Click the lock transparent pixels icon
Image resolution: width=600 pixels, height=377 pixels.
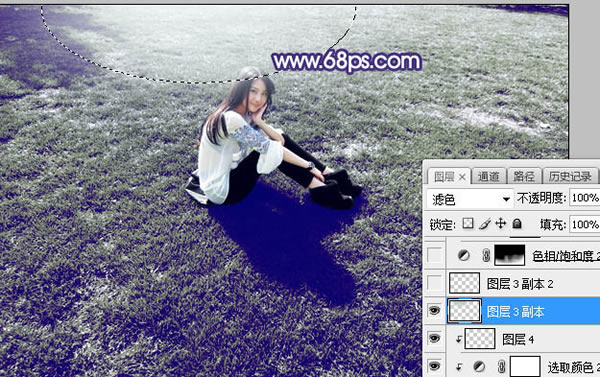point(468,224)
